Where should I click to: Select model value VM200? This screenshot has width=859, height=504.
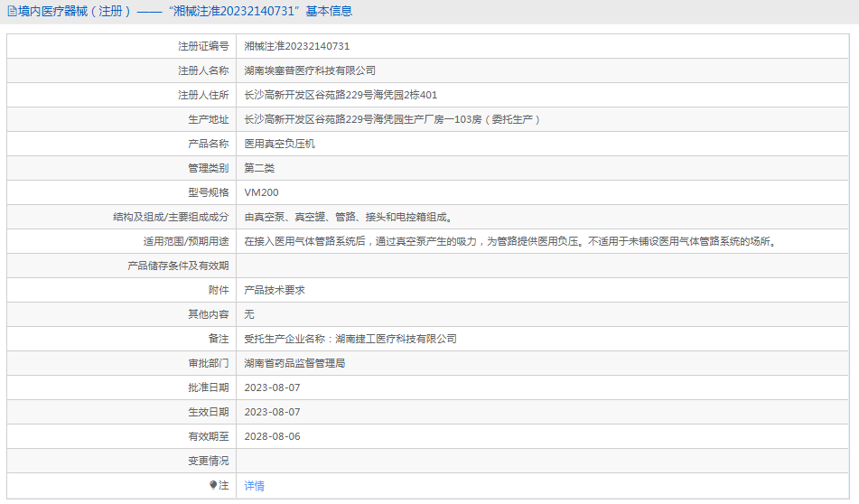coord(261,192)
